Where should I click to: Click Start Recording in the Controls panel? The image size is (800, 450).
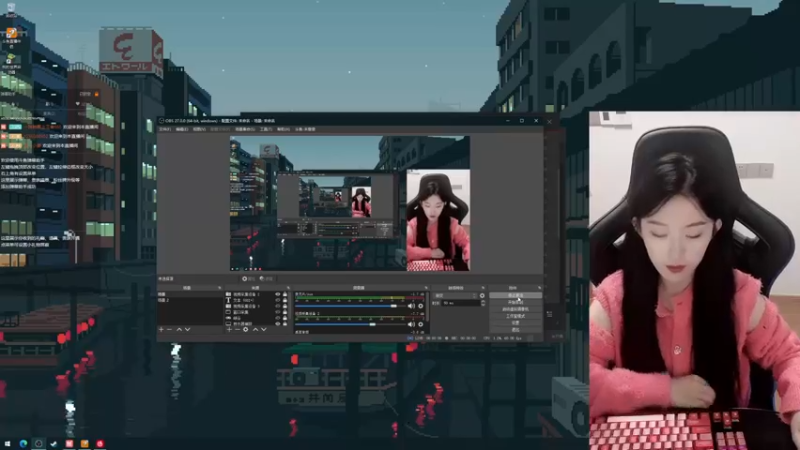click(515, 302)
